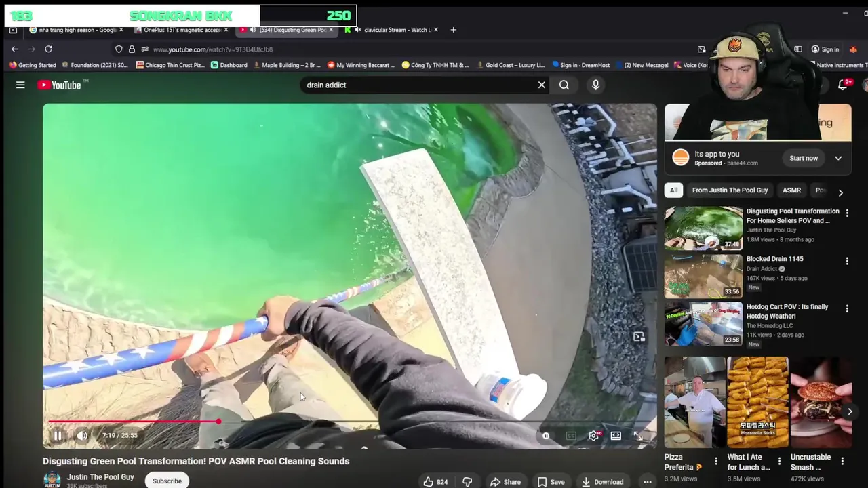This screenshot has height=488, width=868.
Task: Open YouTube notifications bell
Action: [843, 85]
